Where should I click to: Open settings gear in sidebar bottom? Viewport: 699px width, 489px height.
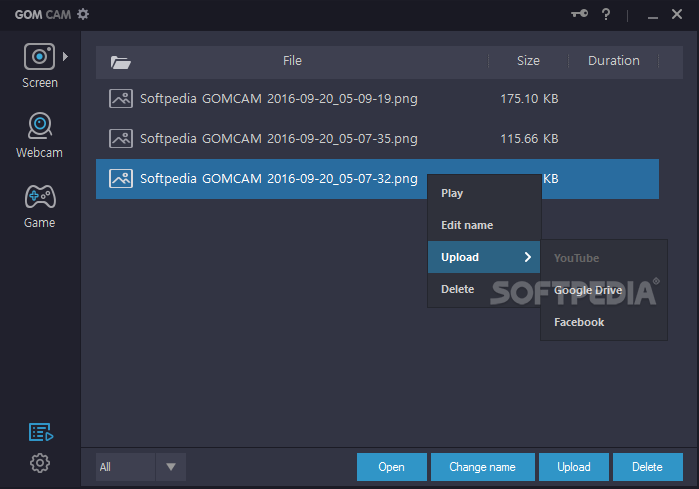pos(40,463)
